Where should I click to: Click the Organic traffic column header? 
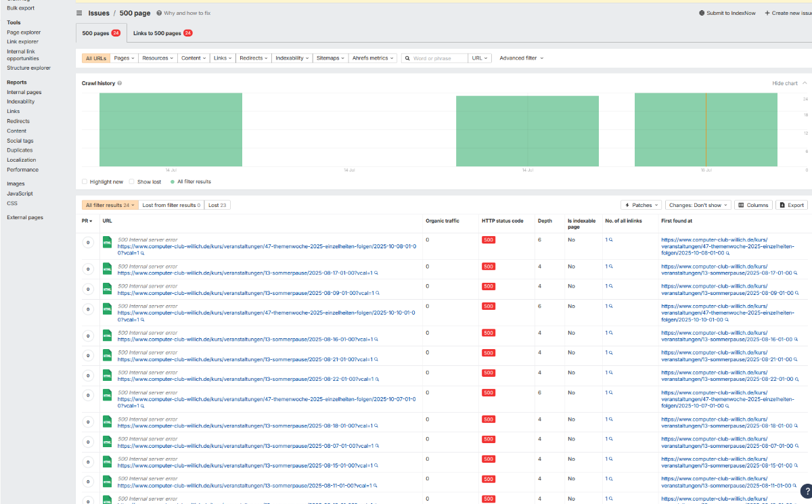(x=442, y=221)
